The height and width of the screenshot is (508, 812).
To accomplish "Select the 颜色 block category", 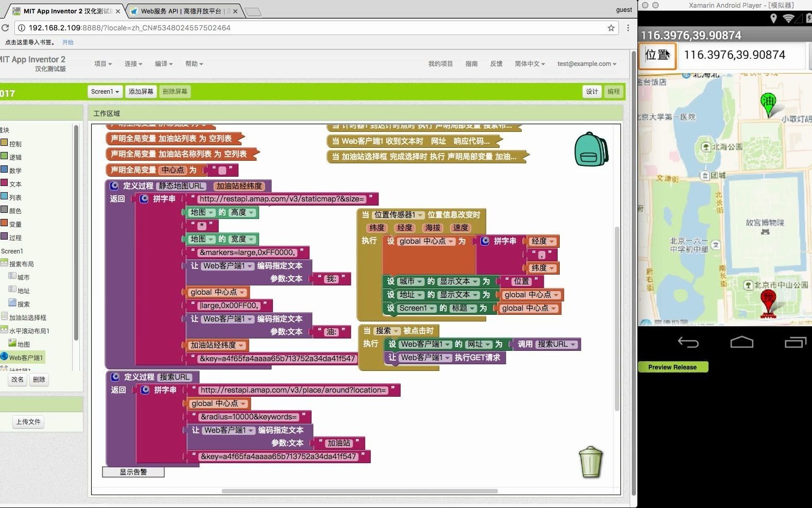I will click(x=11, y=211).
